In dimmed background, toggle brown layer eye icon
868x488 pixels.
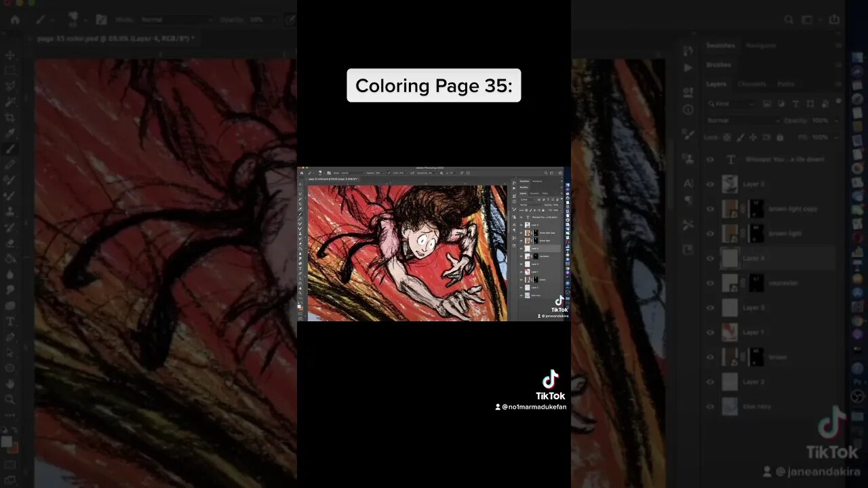click(710, 357)
